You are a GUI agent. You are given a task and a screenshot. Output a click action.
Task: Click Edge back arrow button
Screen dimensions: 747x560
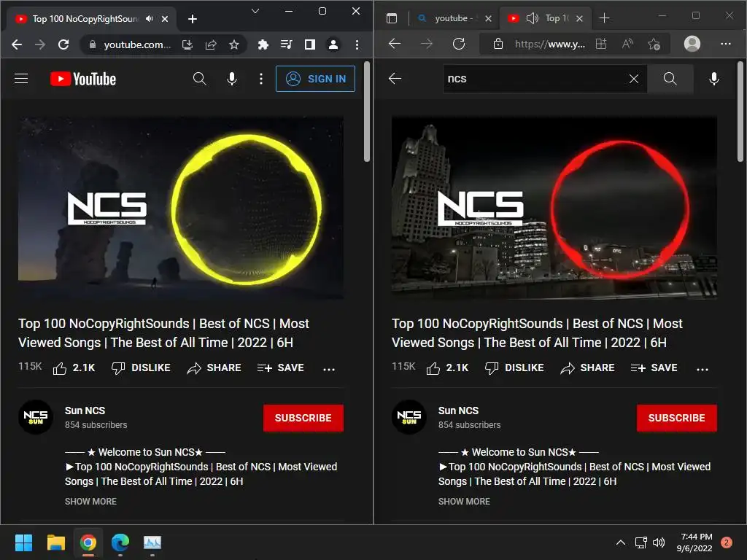[395, 44]
